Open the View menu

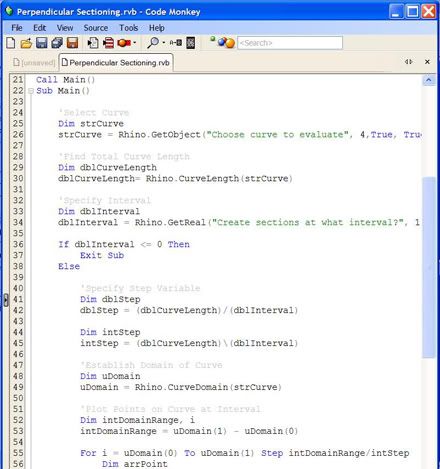(65, 28)
